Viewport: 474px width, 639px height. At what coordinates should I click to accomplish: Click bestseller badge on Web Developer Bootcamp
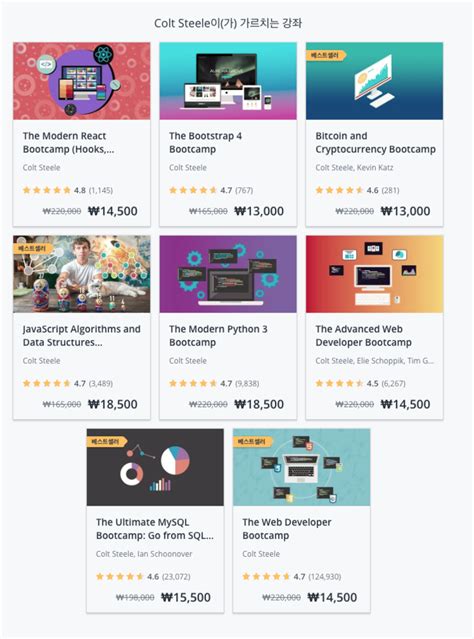[x=253, y=442]
